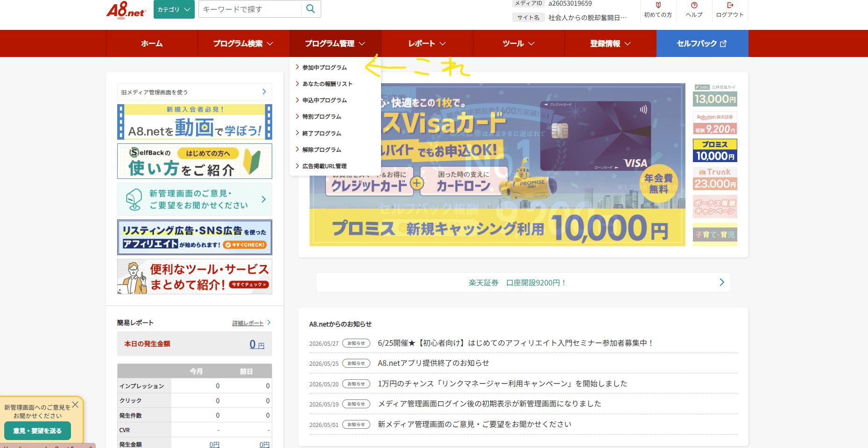Click the 発生件数 row label
Screen dimensions: 868x448
coord(130,415)
